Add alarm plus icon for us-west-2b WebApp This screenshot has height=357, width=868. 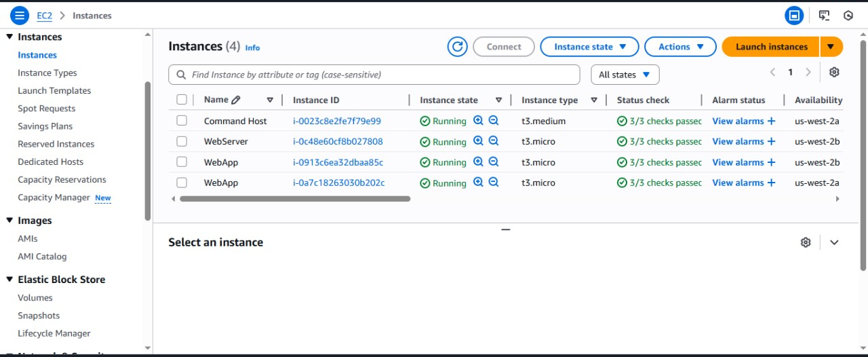[771, 162]
